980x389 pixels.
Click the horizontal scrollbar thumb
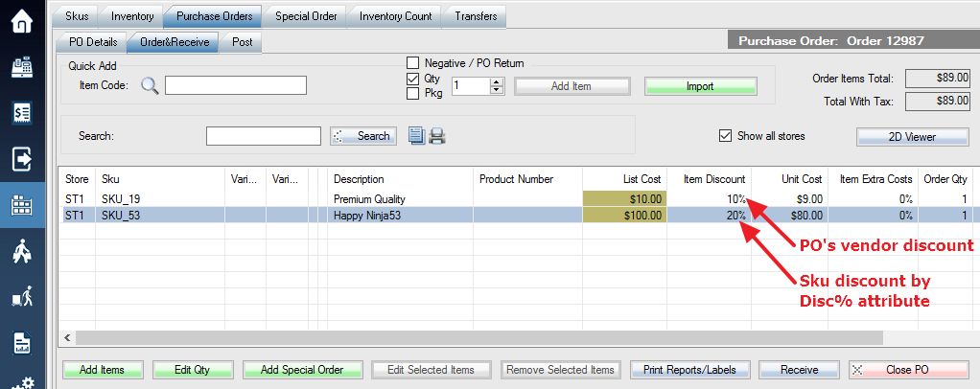(x=479, y=338)
